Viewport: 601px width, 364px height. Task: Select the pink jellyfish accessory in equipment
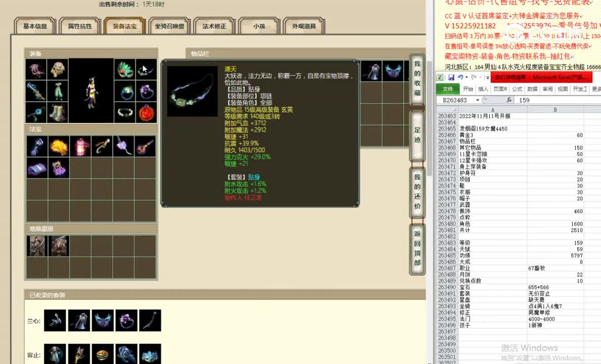[x=36, y=69]
